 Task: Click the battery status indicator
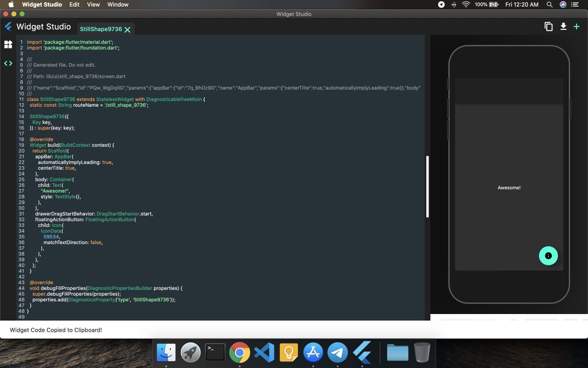tap(486, 4)
